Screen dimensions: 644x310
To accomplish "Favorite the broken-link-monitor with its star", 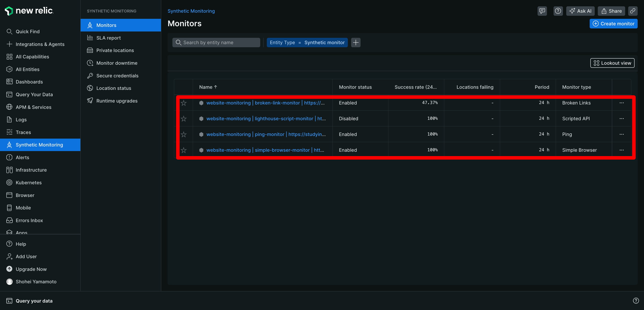I will click(184, 103).
